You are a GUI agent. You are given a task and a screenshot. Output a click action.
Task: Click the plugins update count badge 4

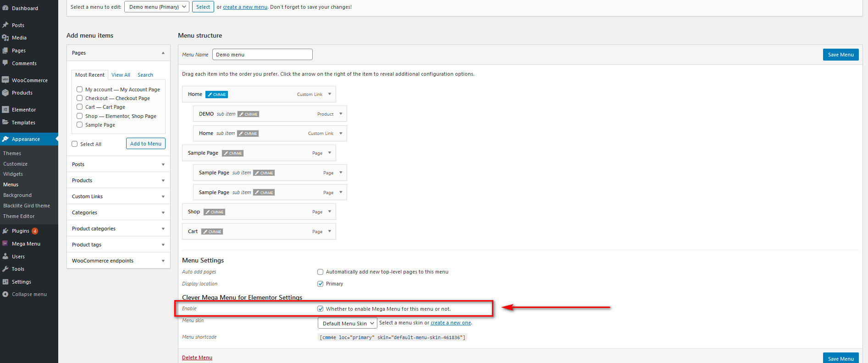(35, 231)
